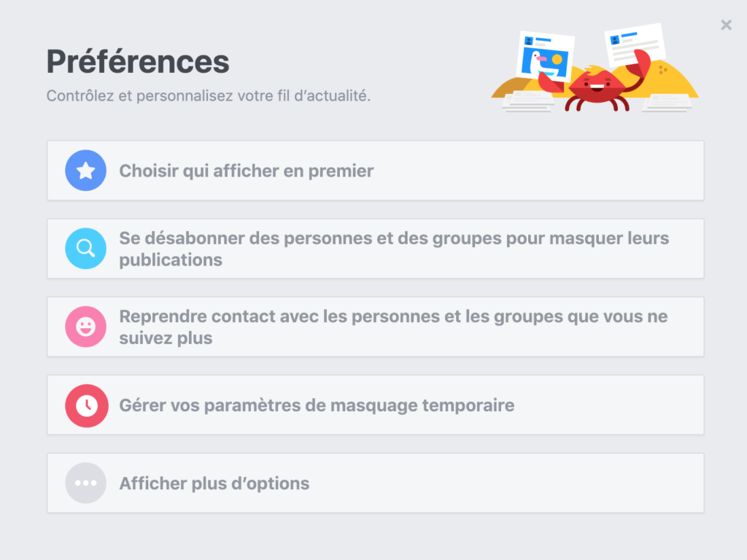Click "suivez plus" text in the reconnect option

[166, 338]
